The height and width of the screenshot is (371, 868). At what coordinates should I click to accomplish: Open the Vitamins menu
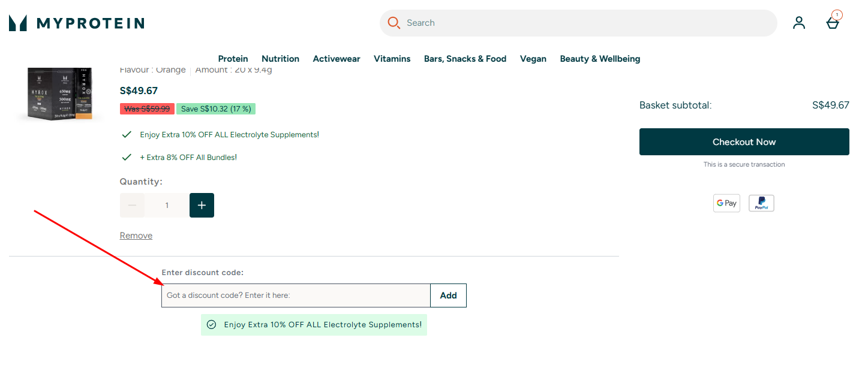click(x=392, y=59)
